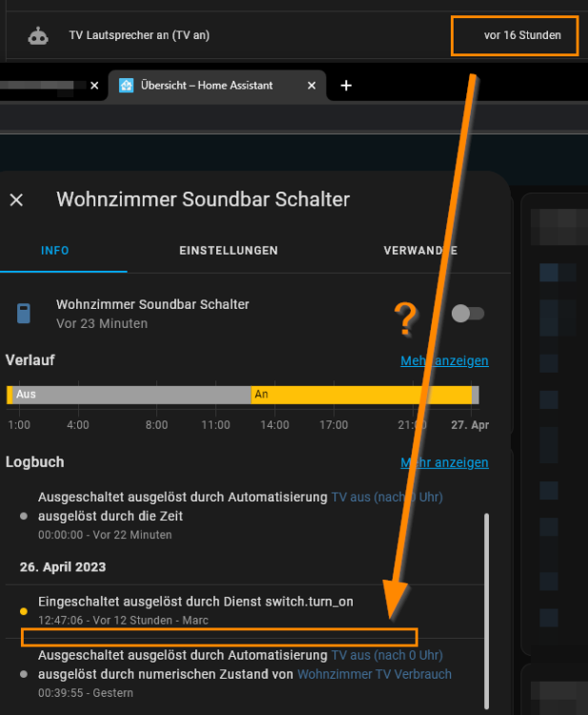Open 'TV aus (nach 0 Uhr)' link in 00:39:55 entry
Screen dimensions: 588x715
point(387,655)
